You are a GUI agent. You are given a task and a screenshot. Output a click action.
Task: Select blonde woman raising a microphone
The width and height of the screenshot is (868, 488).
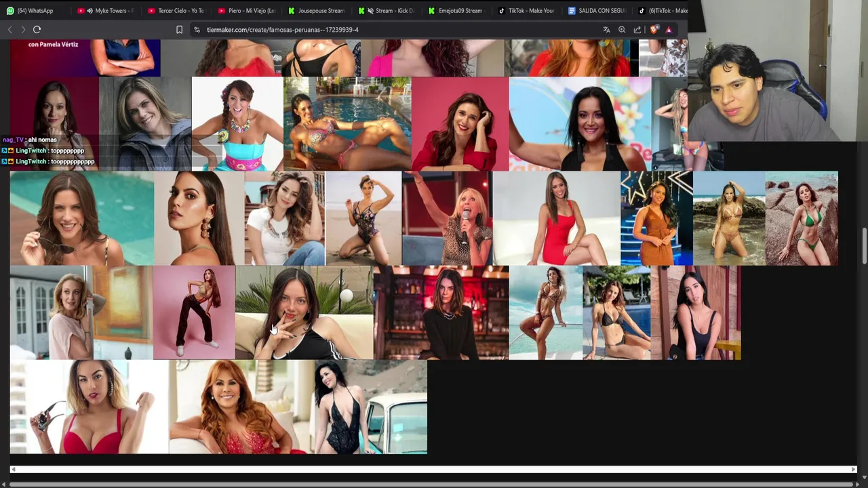pos(448,218)
